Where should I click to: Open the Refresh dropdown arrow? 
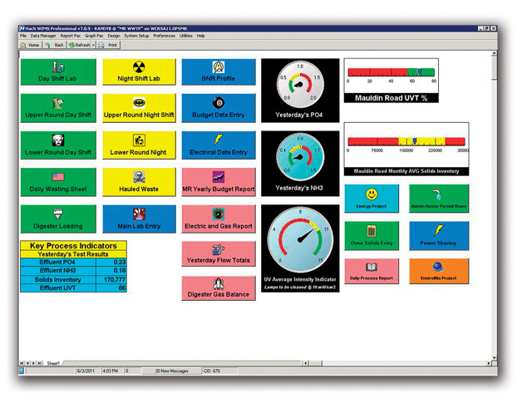pos(92,45)
